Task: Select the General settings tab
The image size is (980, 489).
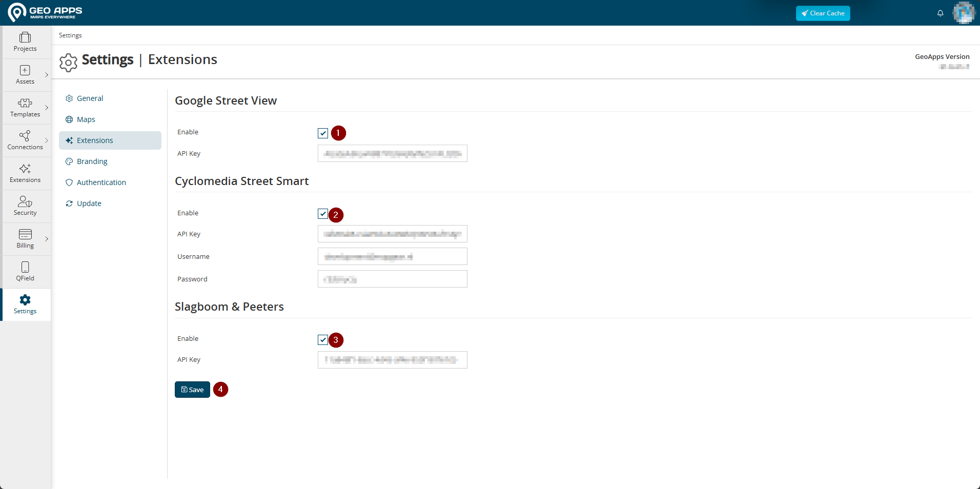Action: pos(110,98)
